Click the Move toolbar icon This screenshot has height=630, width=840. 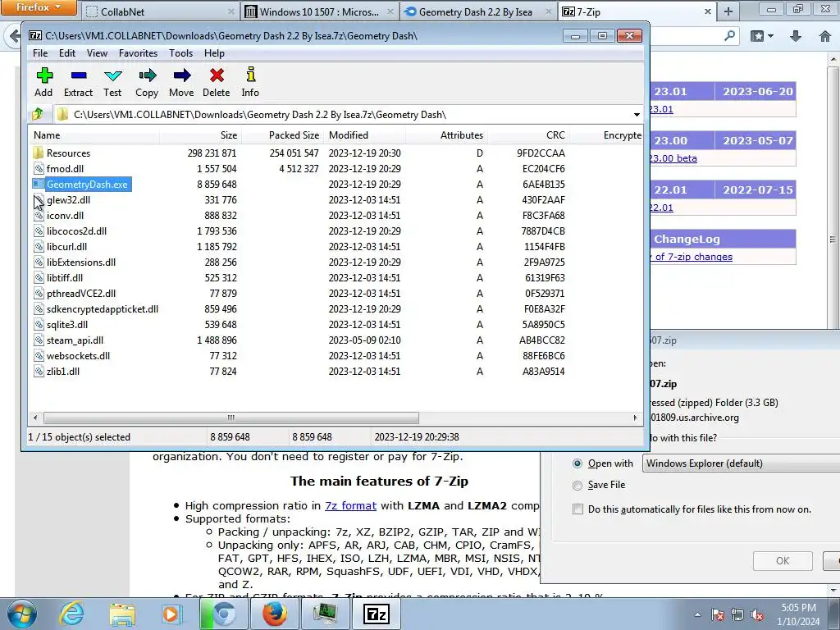[x=182, y=75]
